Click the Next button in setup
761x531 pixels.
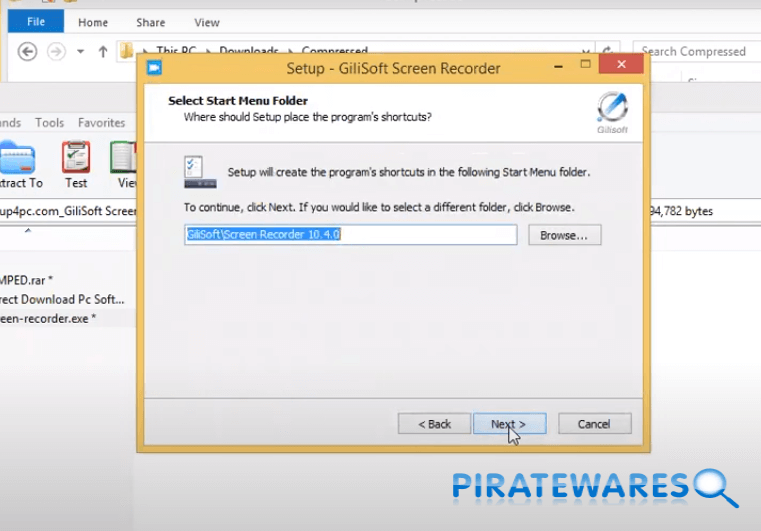tap(509, 424)
